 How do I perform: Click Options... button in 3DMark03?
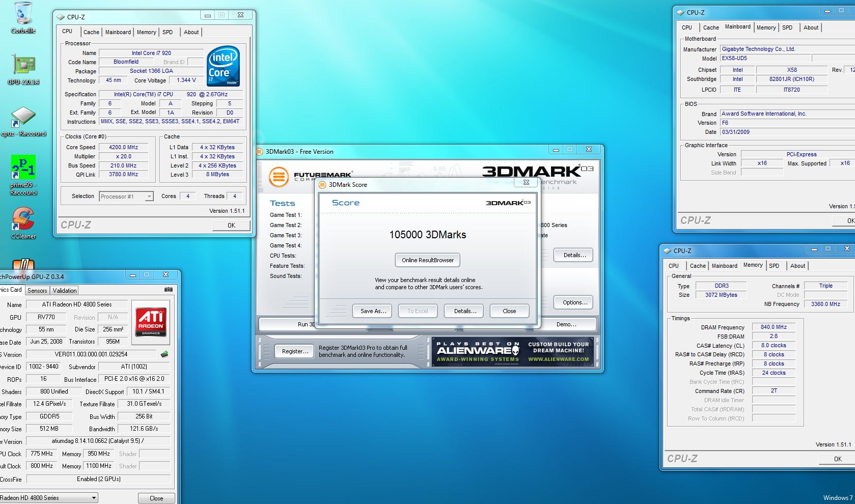click(574, 302)
